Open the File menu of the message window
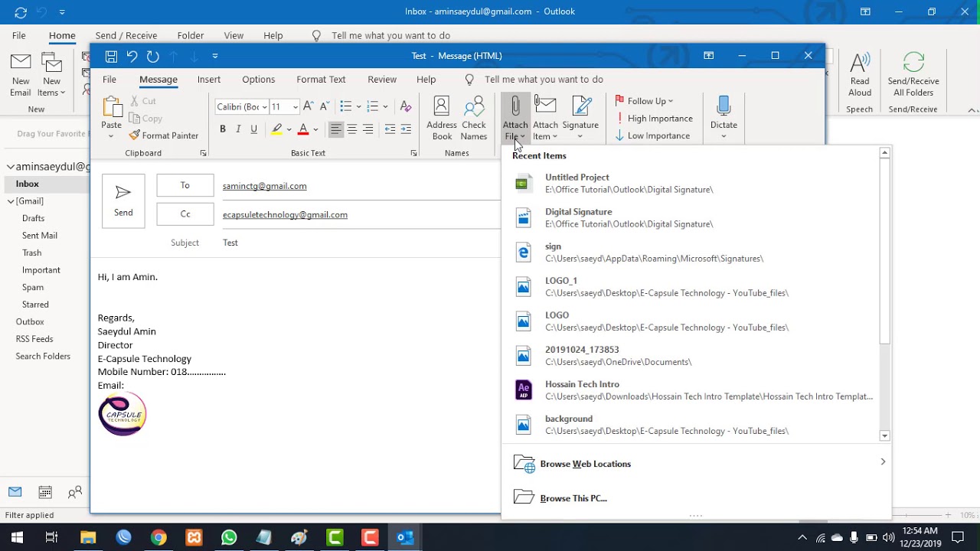Viewport: 980px width, 551px height. click(x=109, y=80)
